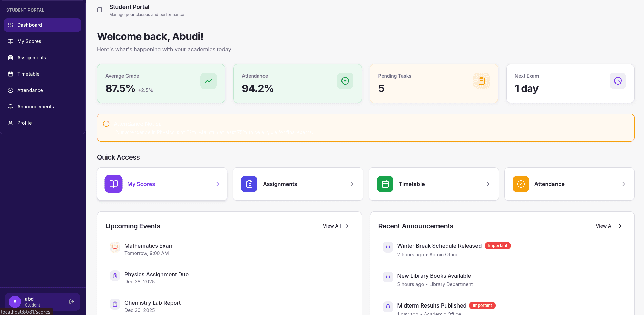
Task: Open the Timetable quick access label
Action: pyautogui.click(x=412, y=184)
